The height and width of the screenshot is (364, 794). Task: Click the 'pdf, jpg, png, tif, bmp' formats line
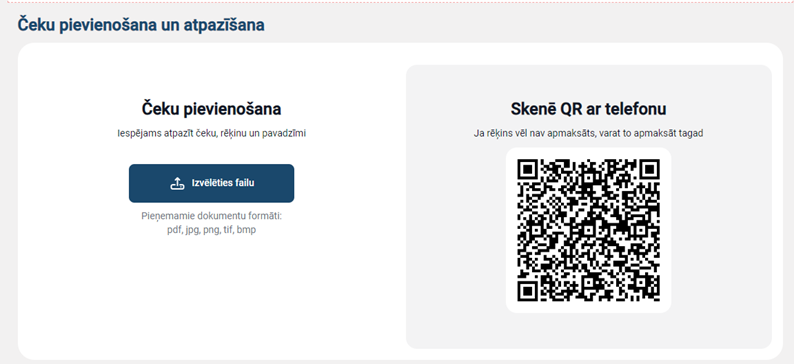coord(211,230)
